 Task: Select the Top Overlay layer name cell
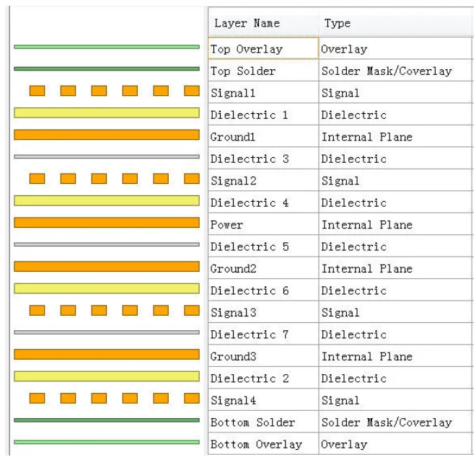pos(247,49)
